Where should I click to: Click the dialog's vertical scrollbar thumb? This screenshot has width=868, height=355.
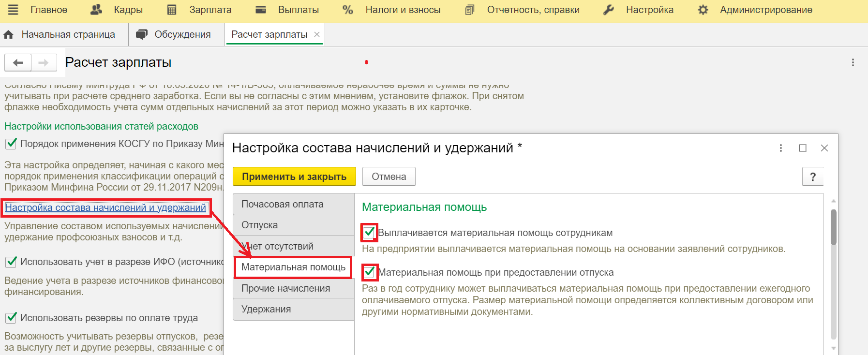833,227
